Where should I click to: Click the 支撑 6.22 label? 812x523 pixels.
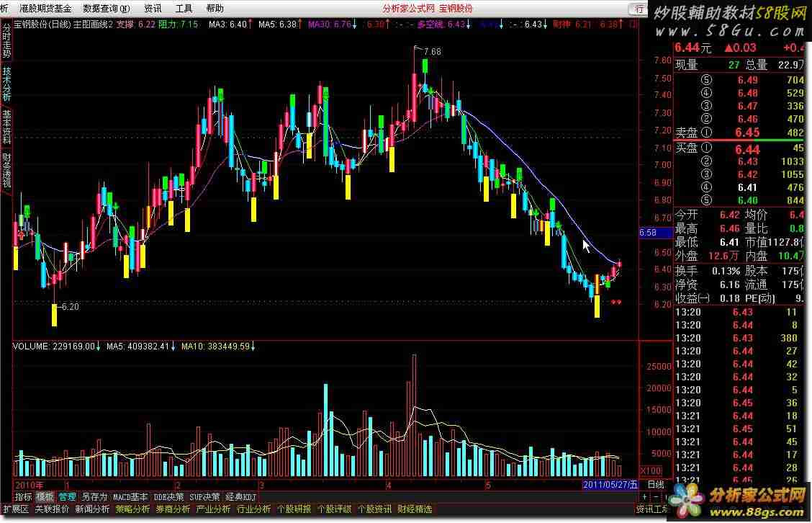[135, 24]
